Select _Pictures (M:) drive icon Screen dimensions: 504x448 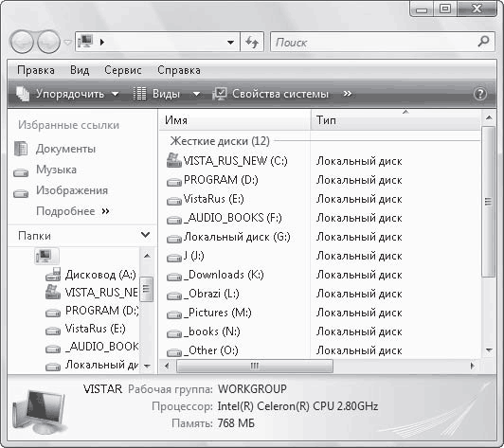coord(174,314)
